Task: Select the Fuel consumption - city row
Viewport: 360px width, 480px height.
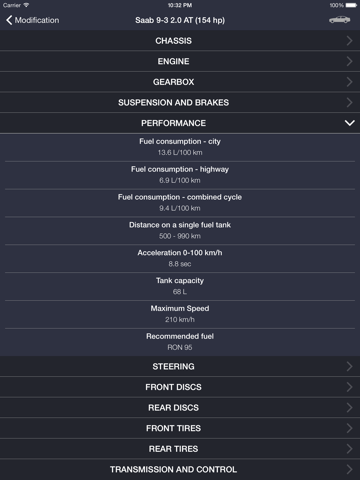Action: click(180, 147)
